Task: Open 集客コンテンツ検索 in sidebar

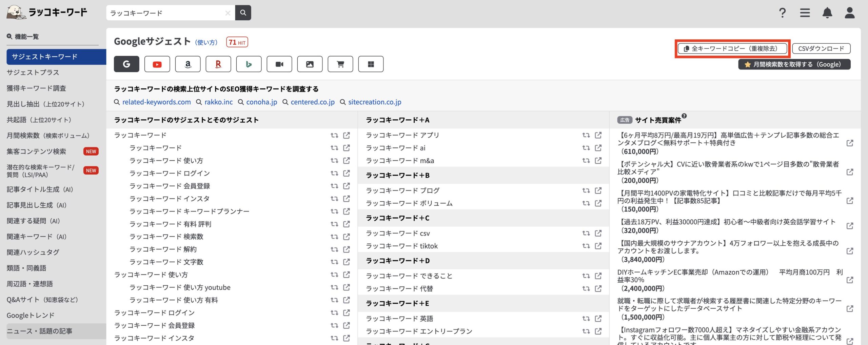Action: [x=36, y=151]
